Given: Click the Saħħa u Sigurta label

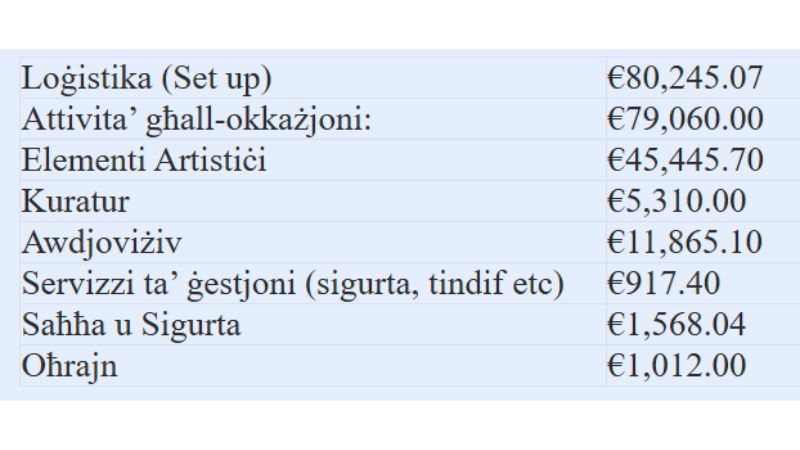Looking at the screenshot, I should click(131, 325).
